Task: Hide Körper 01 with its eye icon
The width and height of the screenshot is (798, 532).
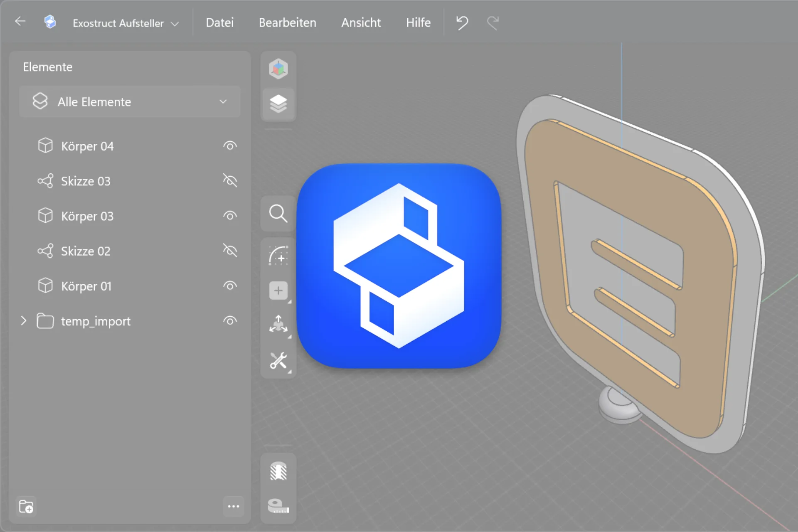Action: [x=230, y=286]
